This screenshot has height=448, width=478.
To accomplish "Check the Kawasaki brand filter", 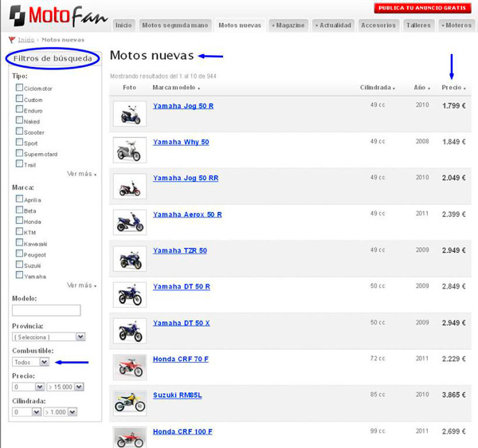I will click(x=19, y=243).
